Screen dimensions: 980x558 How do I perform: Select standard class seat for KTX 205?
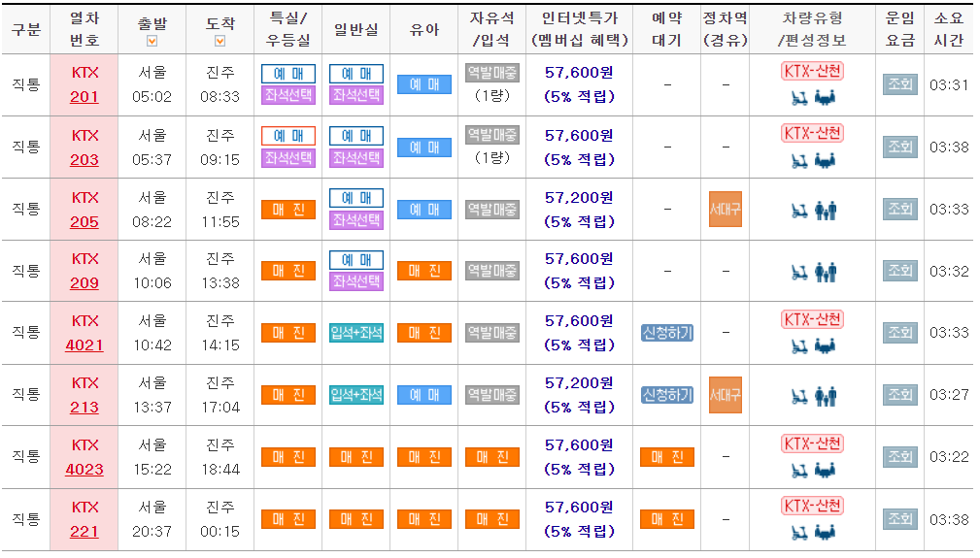pyautogui.click(x=356, y=219)
